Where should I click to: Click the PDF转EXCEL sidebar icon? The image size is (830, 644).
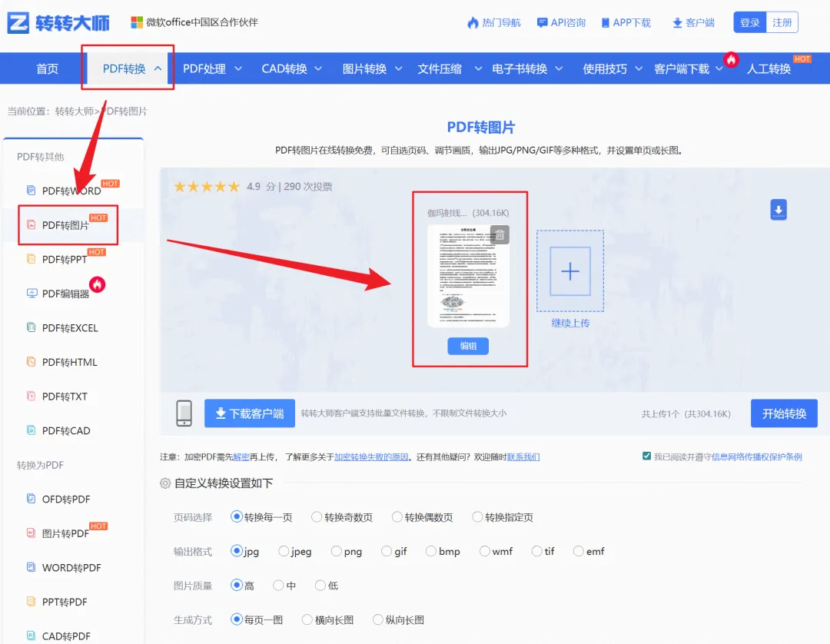pyautogui.click(x=32, y=327)
